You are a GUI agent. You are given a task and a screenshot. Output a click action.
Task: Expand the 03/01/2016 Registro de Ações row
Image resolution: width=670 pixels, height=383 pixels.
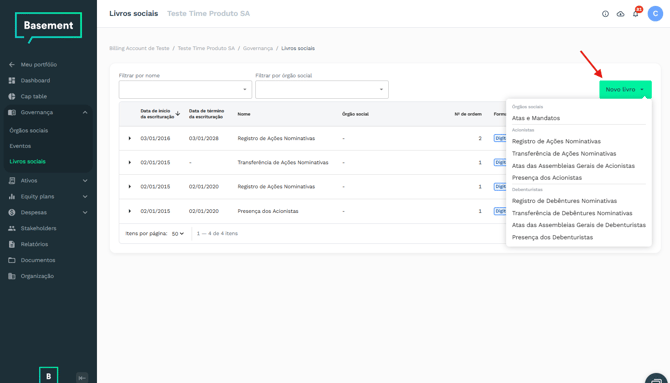click(129, 138)
